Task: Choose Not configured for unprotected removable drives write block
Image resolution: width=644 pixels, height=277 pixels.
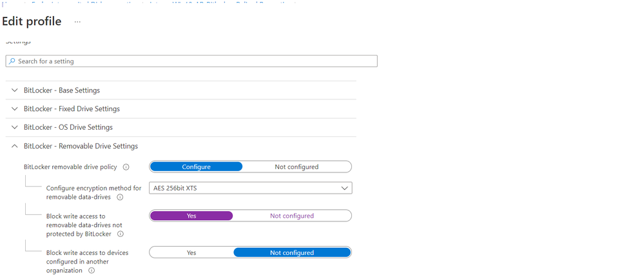Action: pyautogui.click(x=292, y=216)
